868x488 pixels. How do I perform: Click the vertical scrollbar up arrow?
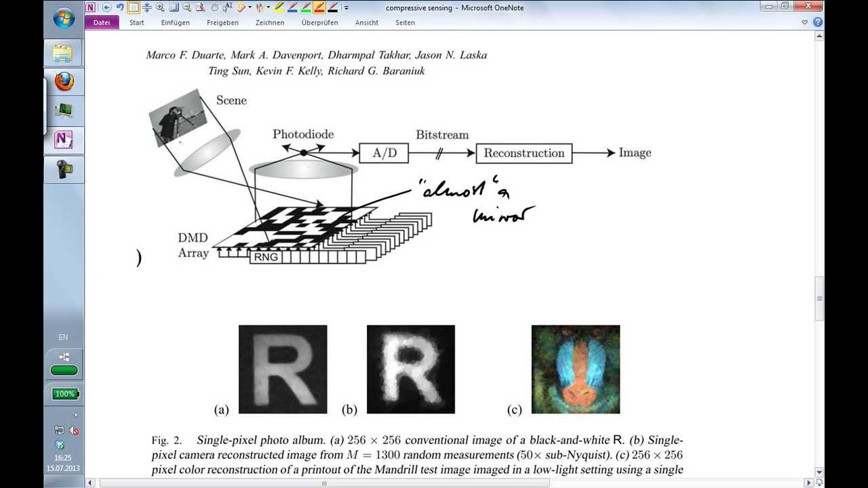click(819, 35)
